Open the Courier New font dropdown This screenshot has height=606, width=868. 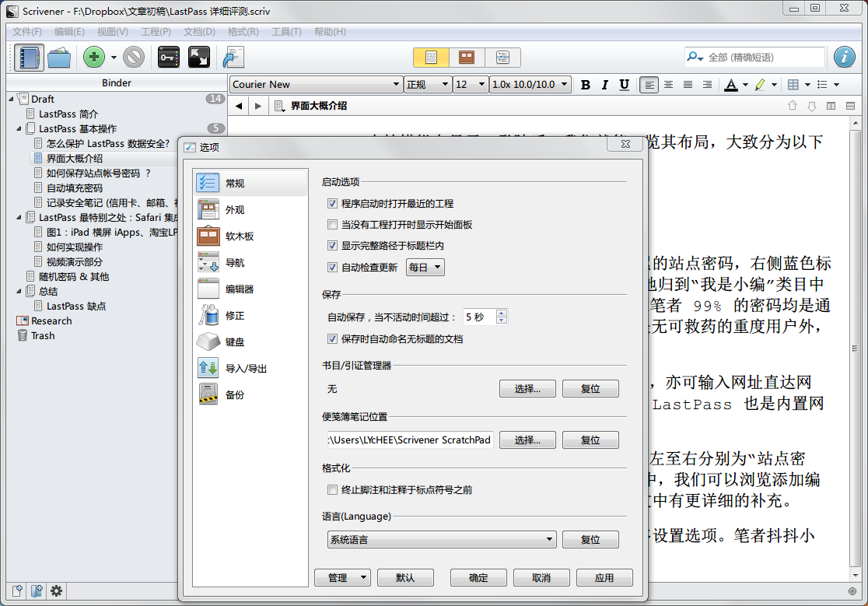pos(316,85)
